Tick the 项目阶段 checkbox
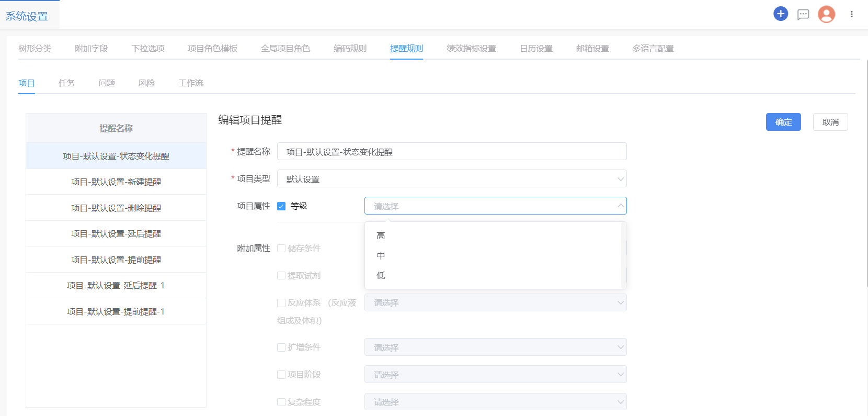 coord(281,375)
